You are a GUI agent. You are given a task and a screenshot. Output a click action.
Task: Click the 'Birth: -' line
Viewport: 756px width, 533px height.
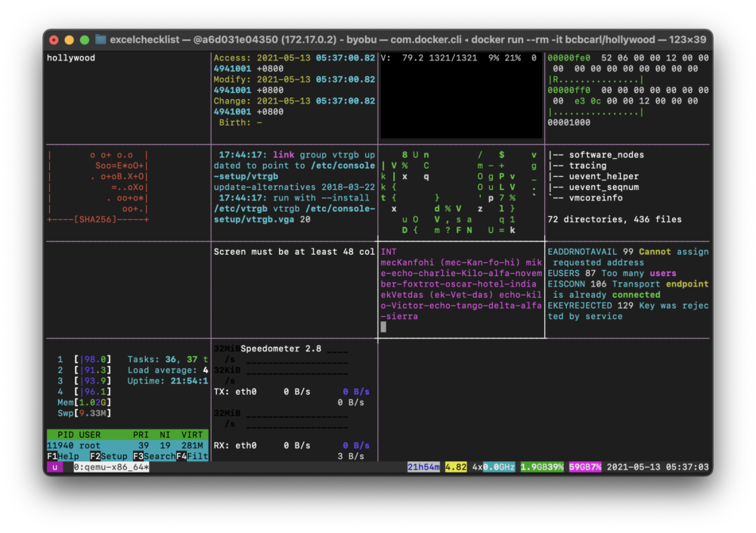pyautogui.click(x=240, y=122)
